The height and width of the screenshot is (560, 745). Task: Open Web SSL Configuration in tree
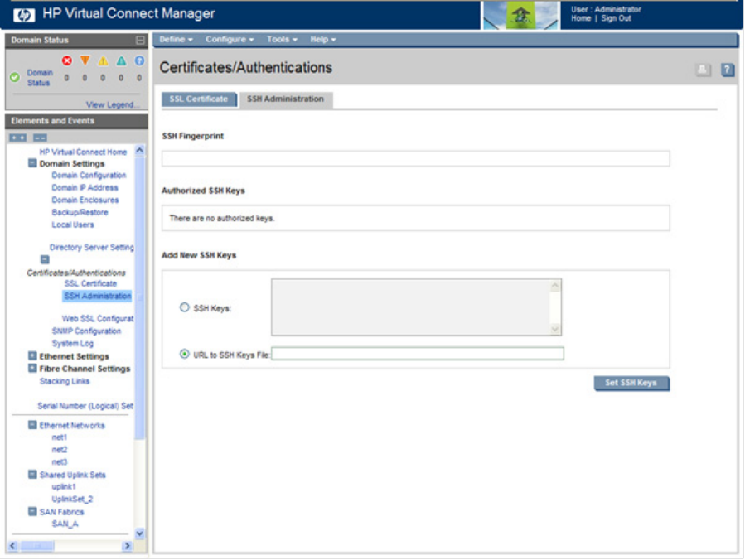click(98, 319)
